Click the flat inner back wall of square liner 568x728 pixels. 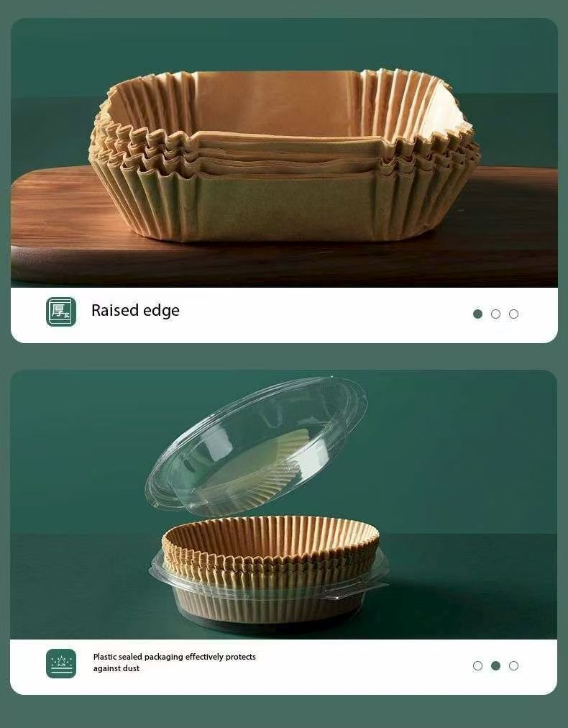click(x=278, y=104)
